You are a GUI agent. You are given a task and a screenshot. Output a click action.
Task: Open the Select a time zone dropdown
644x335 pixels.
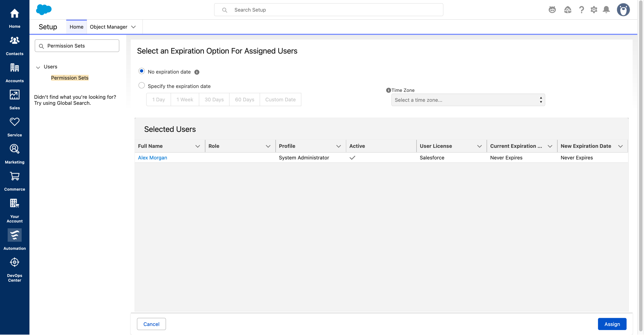[468, 100]
